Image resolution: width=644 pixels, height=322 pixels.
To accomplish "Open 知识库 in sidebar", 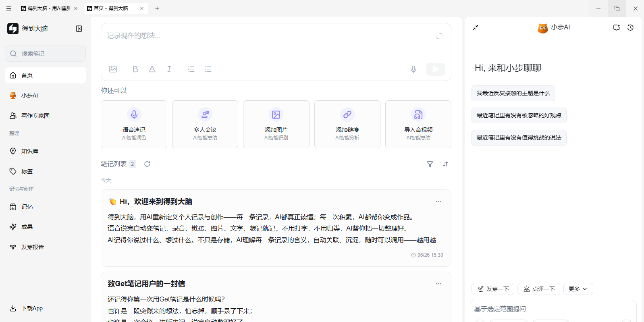I will tap(45, 151).
